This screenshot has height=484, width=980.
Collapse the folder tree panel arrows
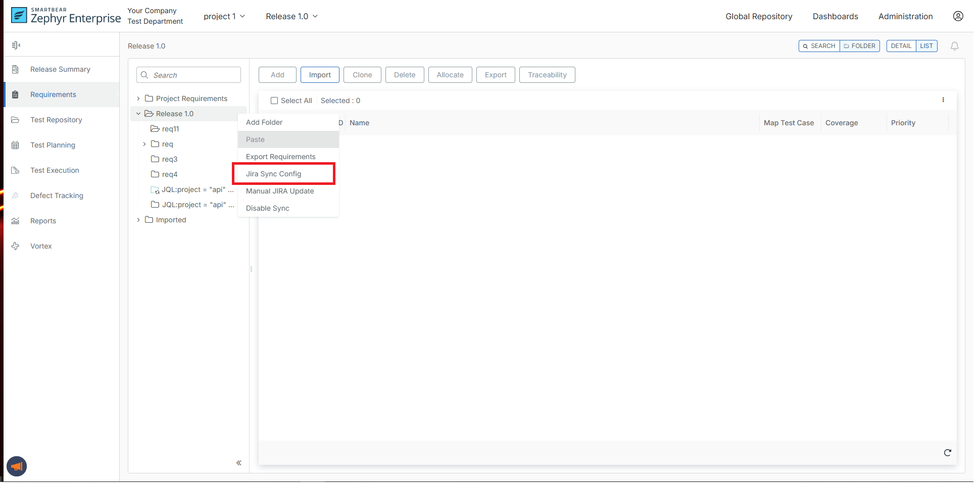pos(239,463)
